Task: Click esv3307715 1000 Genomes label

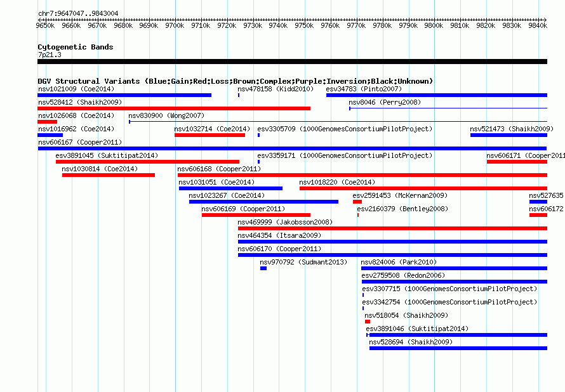Action: coord(449,289)
